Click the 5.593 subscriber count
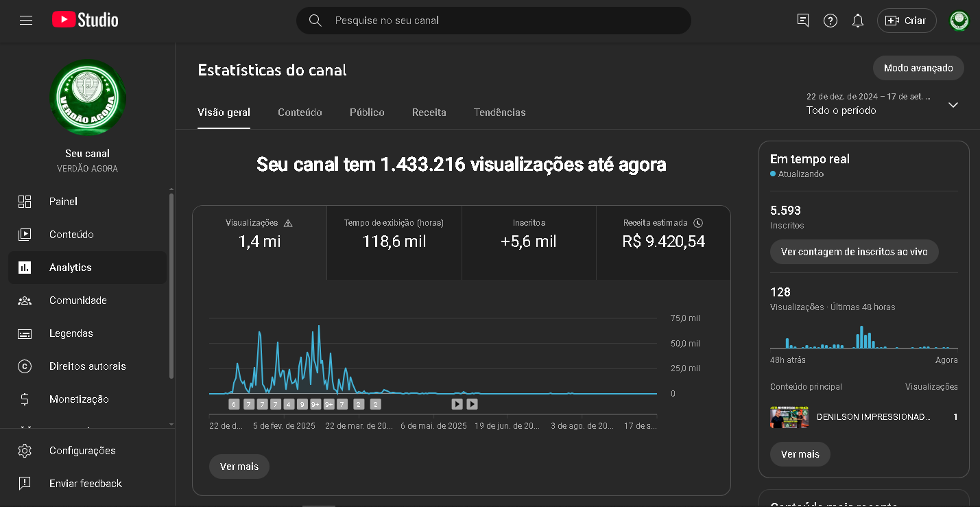Image resolution: width=980 pixels, height=507 pixels. (x=786, y=211)
